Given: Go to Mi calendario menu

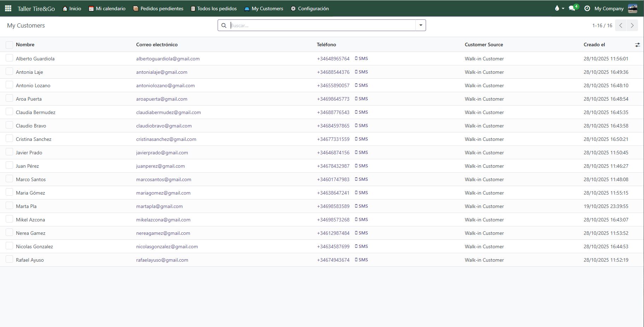Looking at the screenshot, I should pyautogui.click(x=107, y=8).
